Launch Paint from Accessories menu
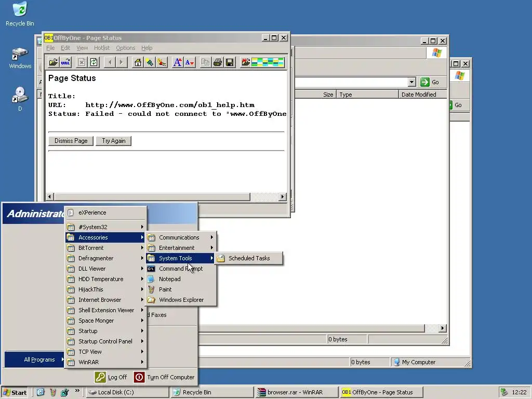532x399 pixels. click(x=181, y=289)
